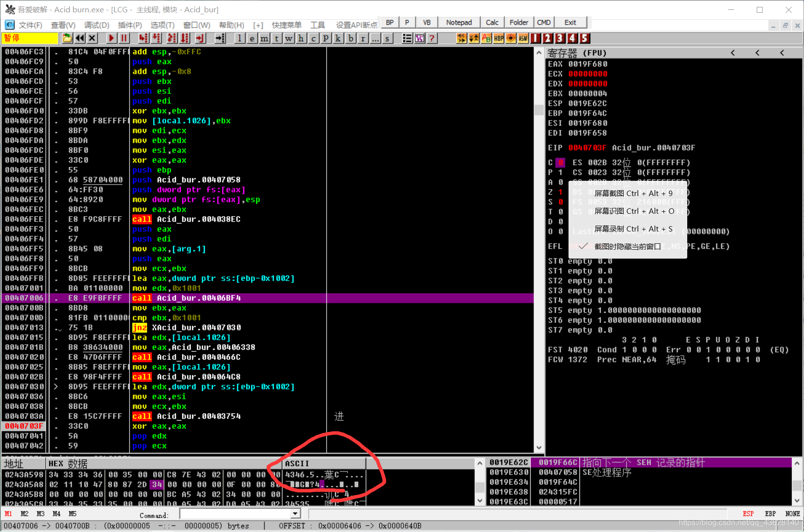804x532 pixels.
Task: Select the M1 memory bookmark button
Action: [x=8, y=514]
